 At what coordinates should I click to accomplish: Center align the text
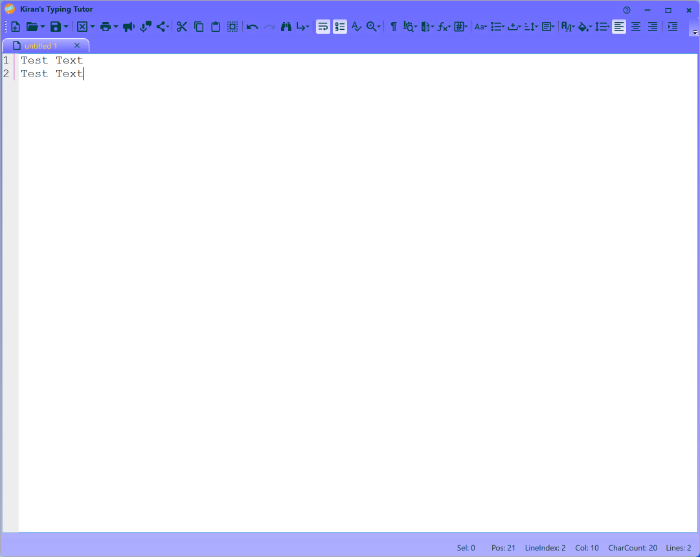[x=636, y=27]
